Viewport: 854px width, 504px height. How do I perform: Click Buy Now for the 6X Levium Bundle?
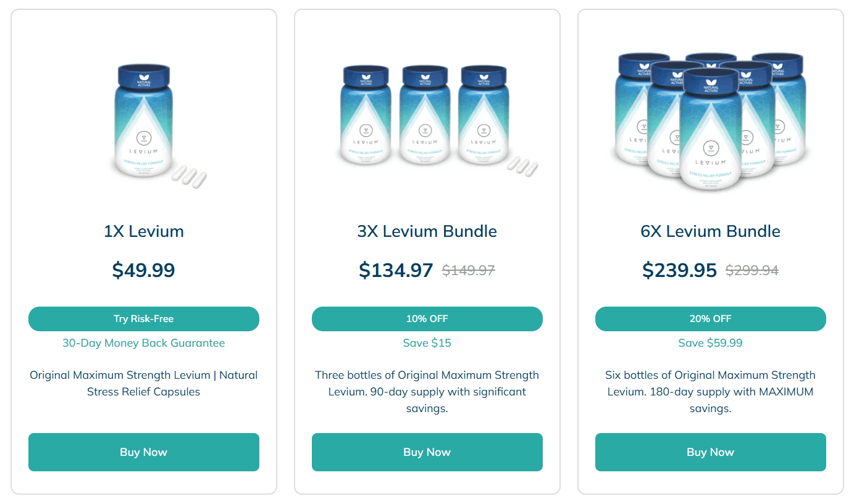click(x=710, y=452)
